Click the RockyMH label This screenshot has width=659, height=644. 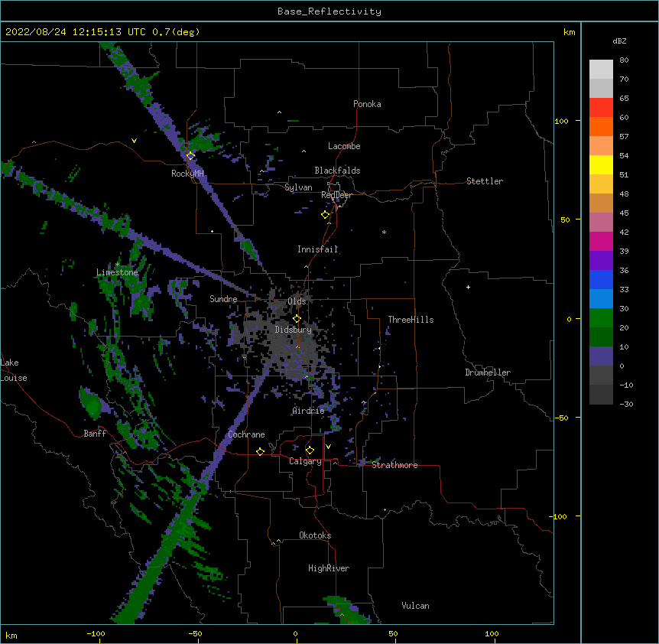187,174
